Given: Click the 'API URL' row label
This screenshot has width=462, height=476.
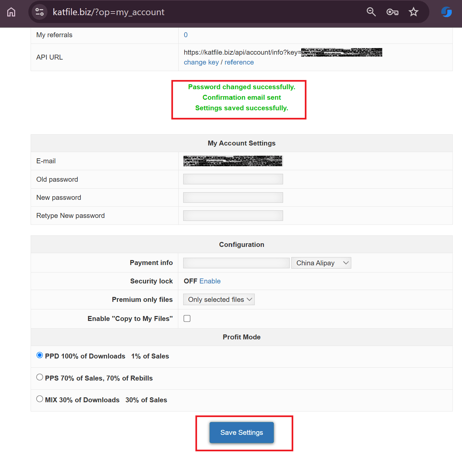Looking at the screenshot, I should [x=49, y=57].
